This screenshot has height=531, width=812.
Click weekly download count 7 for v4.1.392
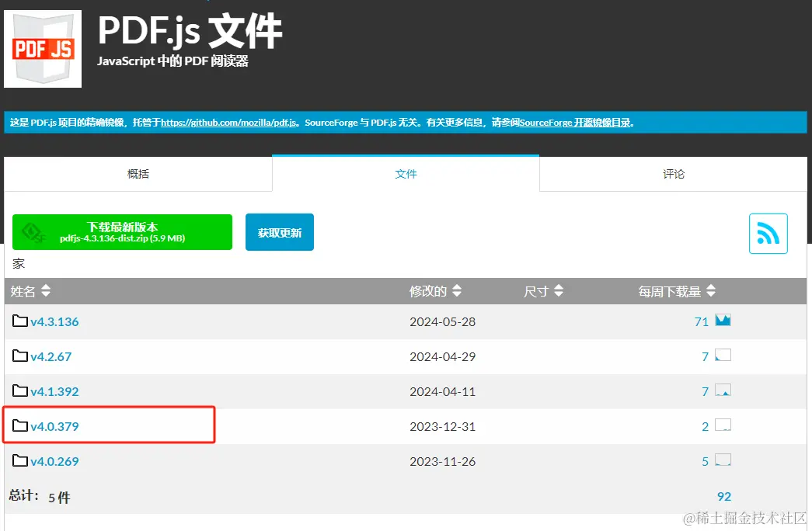pyautogui.click(x=705, y=392)
